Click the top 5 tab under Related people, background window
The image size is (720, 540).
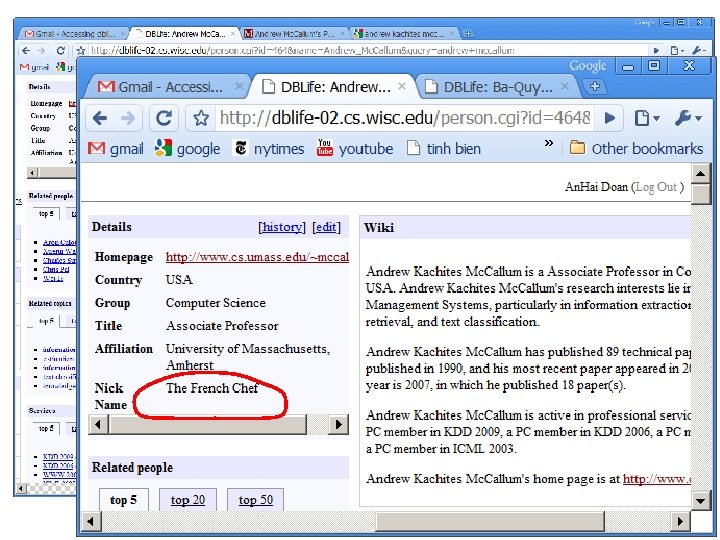point(46,214)
